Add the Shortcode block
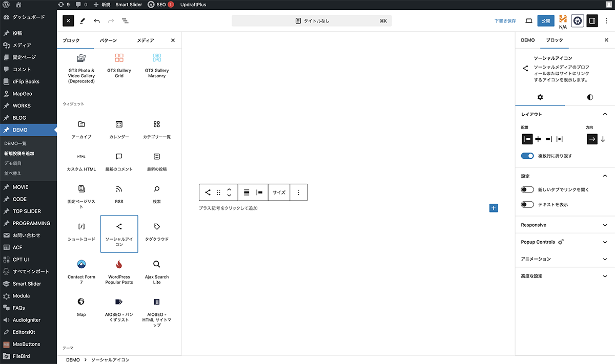615x364 pixels. point(81,231)
